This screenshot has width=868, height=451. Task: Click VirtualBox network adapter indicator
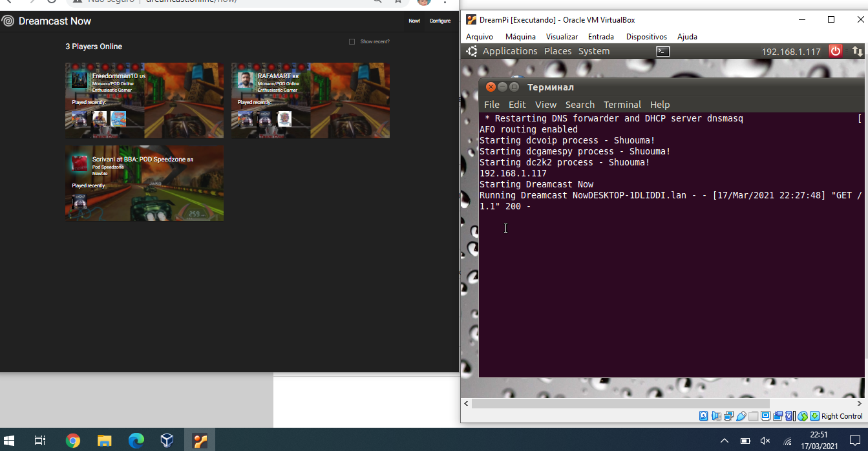click(729, 416)
